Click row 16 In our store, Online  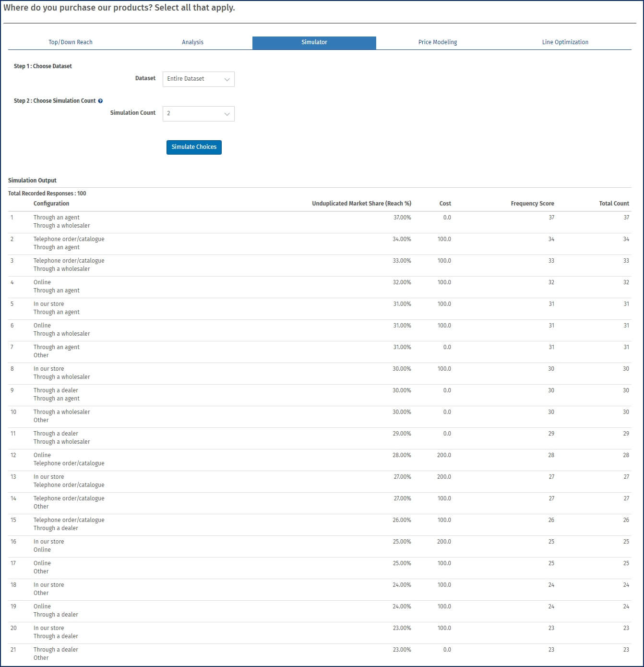[x=48, y=546]
